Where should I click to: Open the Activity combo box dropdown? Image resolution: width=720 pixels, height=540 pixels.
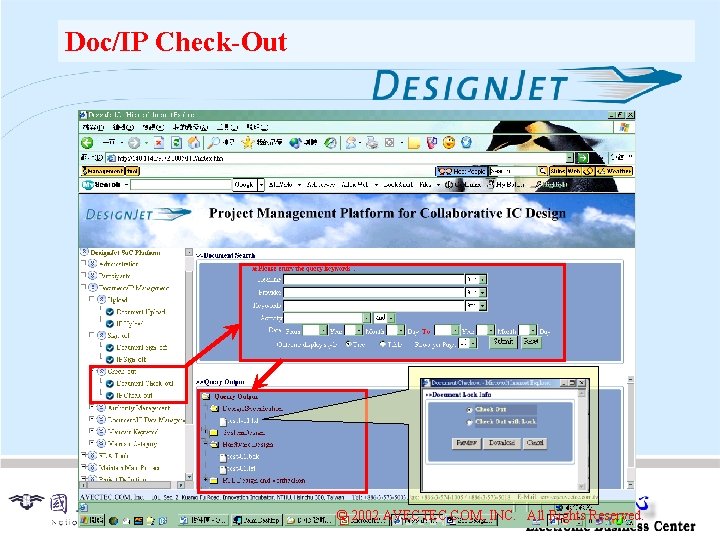366,318
